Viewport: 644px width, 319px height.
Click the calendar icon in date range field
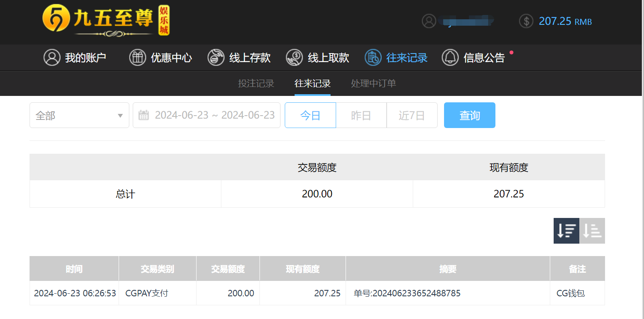[145, 115]
